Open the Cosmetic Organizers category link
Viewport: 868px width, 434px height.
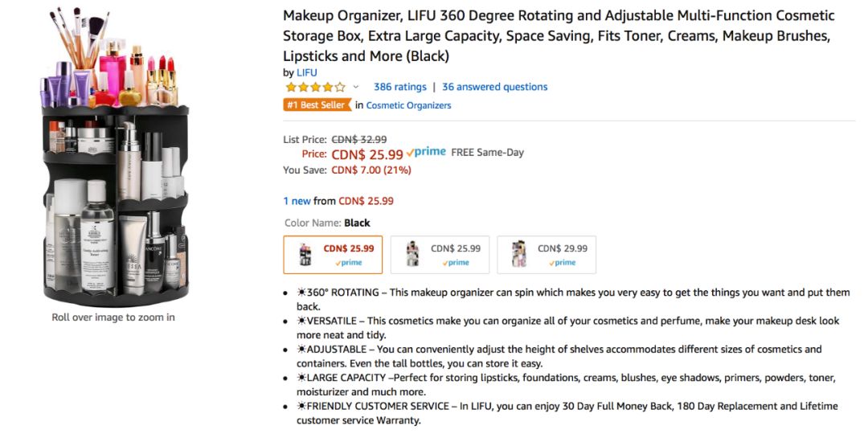pyautogui.click(x=408, y=105)
